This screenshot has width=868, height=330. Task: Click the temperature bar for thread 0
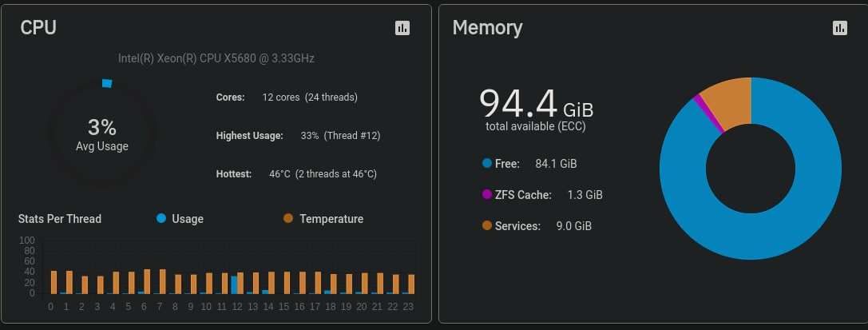click(x=54, y=282)
